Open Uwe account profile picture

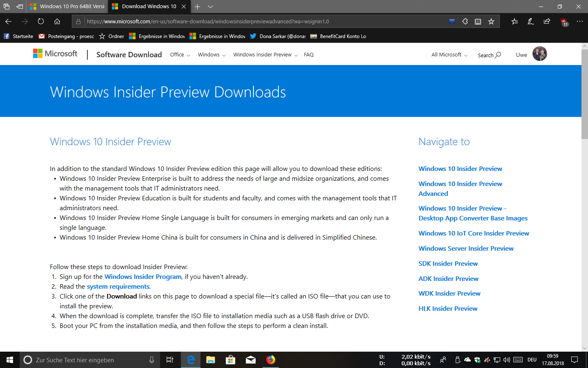539,54
